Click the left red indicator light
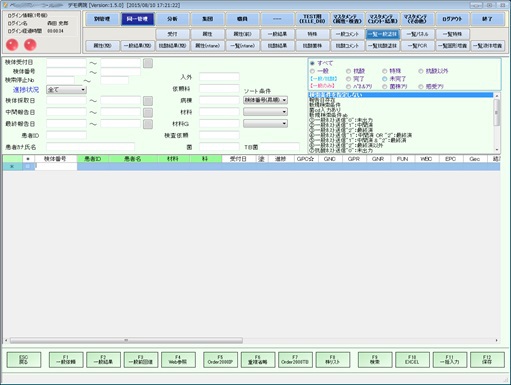The width and height of the screenshot is (511, 385). point(12,45)
